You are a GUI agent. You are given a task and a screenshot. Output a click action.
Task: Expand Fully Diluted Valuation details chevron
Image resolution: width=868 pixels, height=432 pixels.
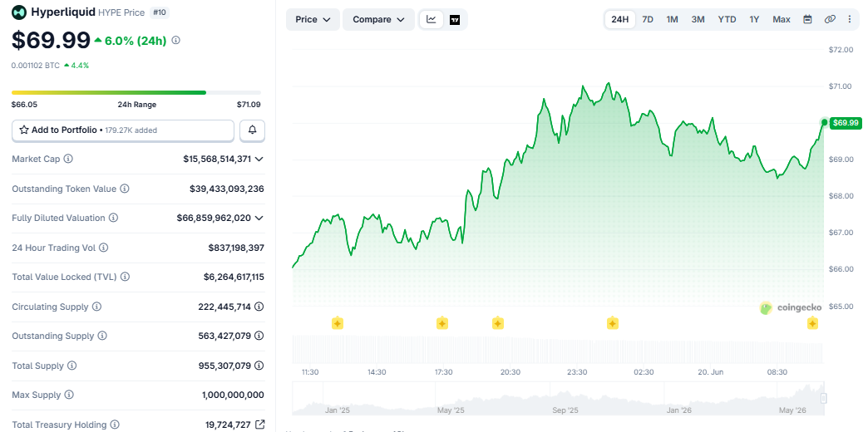(259, 218)
